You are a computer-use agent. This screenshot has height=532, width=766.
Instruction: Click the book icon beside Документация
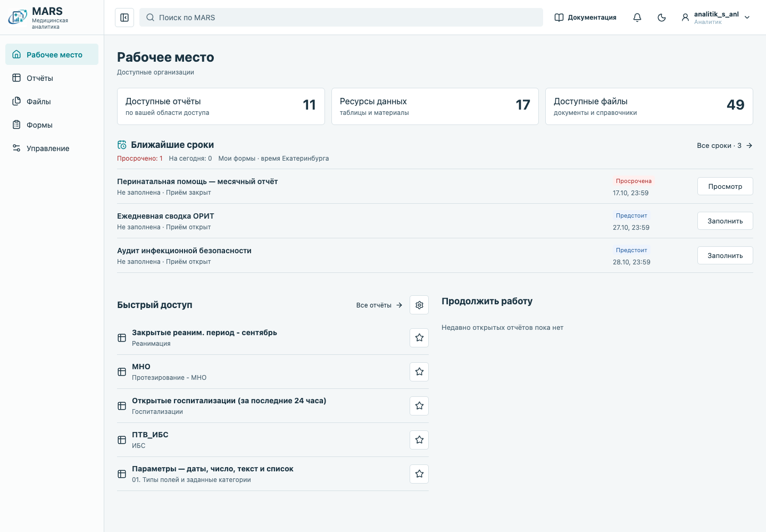tap(559, 18)
